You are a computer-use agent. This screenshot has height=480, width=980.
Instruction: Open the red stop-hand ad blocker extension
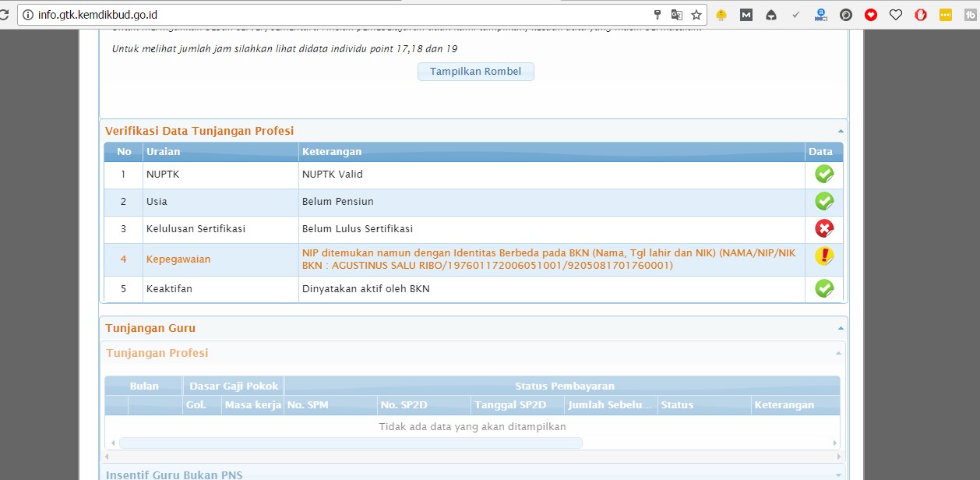(921, 14)
